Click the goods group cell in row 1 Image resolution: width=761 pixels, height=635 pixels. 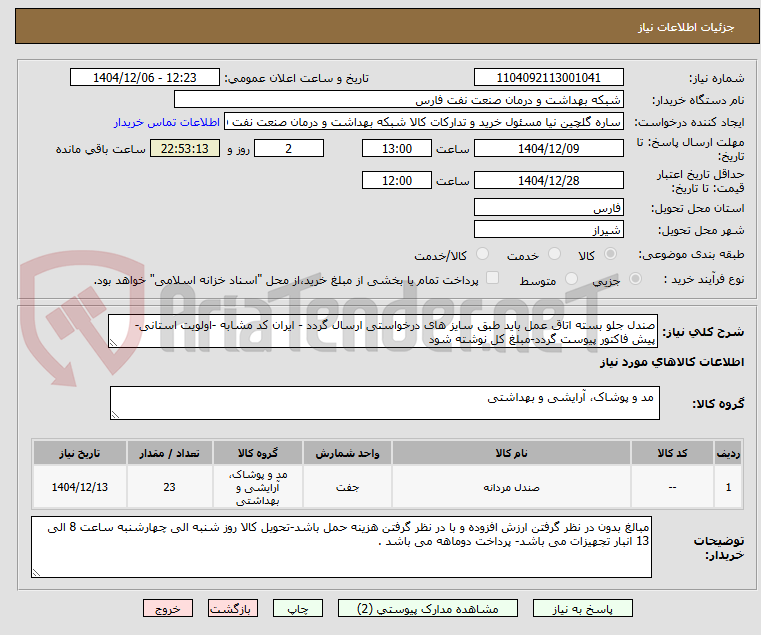point(258,487)
